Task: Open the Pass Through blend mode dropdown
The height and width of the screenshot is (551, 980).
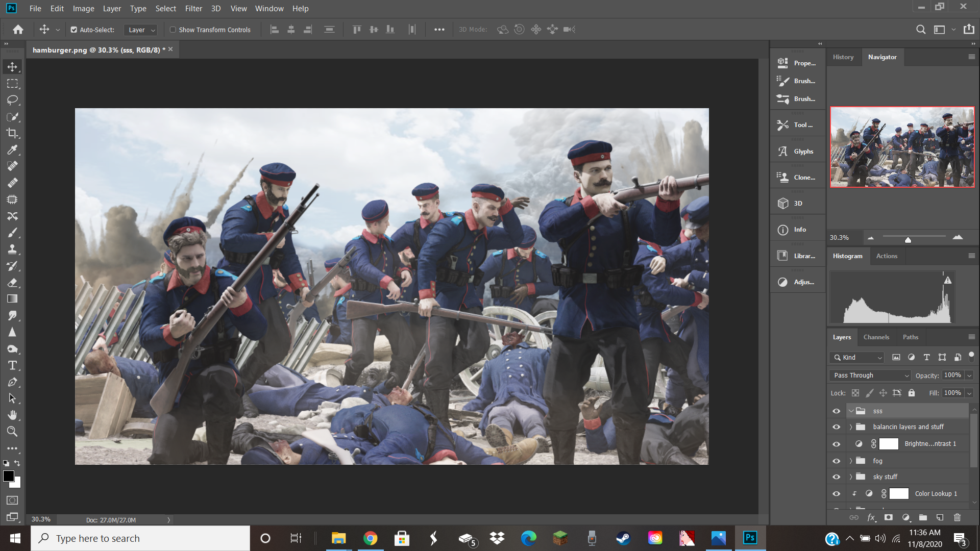Action: point(870,375)
